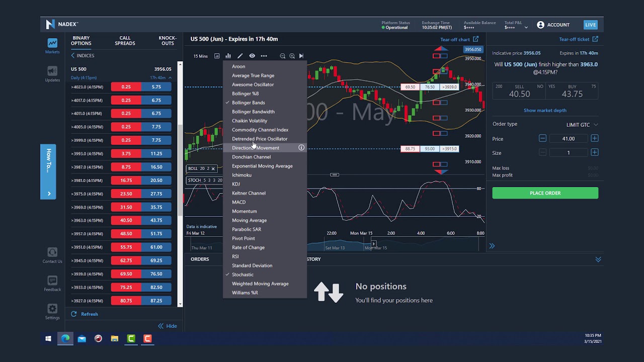The height and width of the screenshot is (362, 644).
Task: Collapse the right ticket panel arrows
Action: point(492,246)
